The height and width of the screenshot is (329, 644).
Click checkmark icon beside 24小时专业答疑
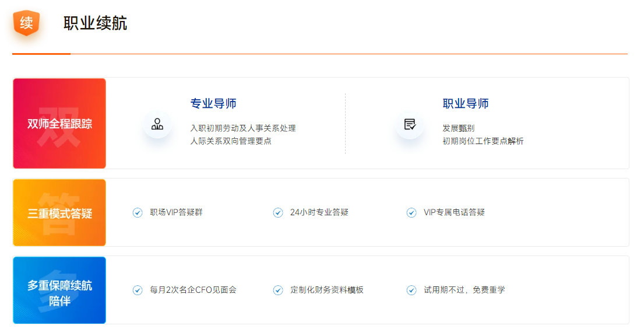(x=278, y=212)
